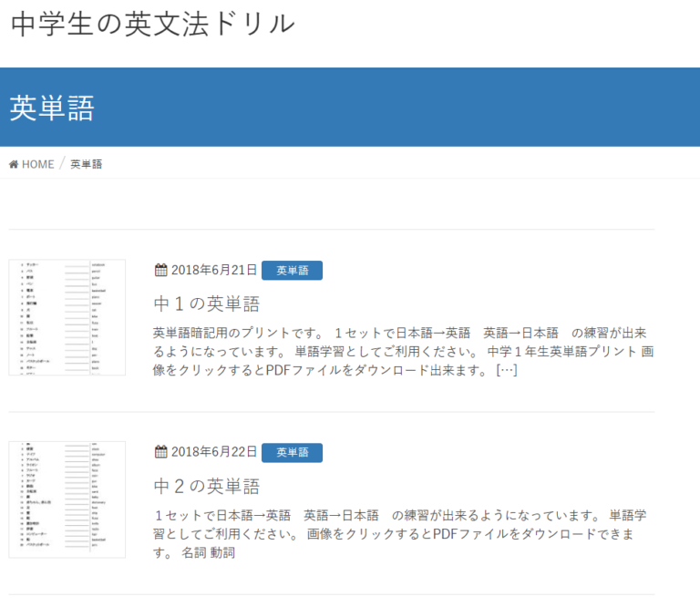Open the 英単語 category tag on the June 22 post
Screen dimensions: 700x607
[292, 453]
